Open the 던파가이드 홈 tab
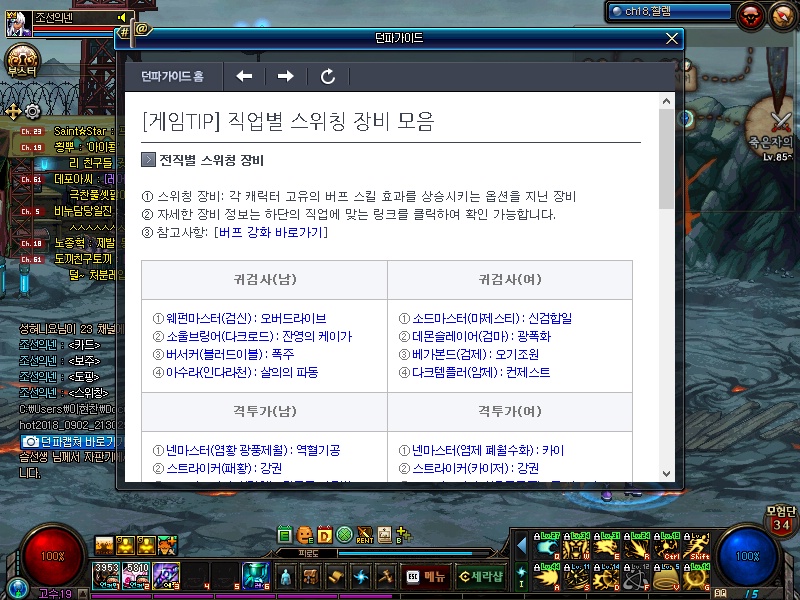Screen dimensions: 800x600 coord(172,76)
